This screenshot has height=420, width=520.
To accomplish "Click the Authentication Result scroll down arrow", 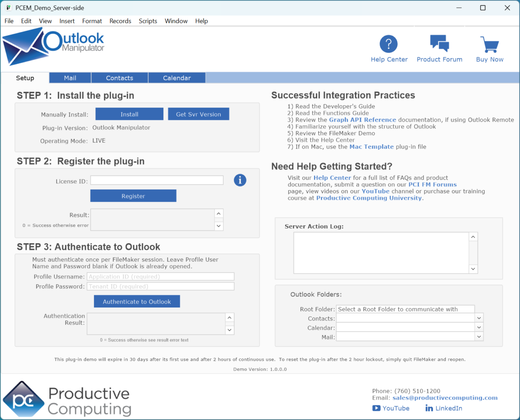I will click(230, 330).
